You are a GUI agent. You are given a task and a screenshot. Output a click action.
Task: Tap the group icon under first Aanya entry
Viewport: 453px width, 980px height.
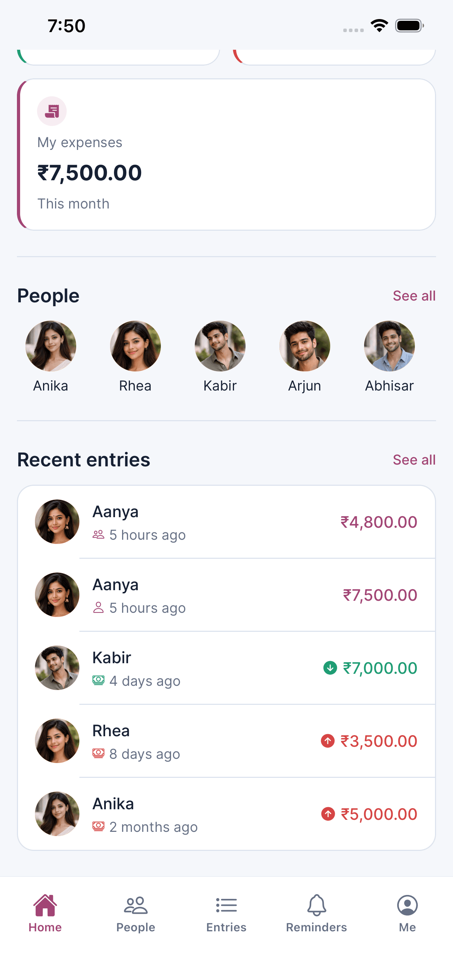98,534
